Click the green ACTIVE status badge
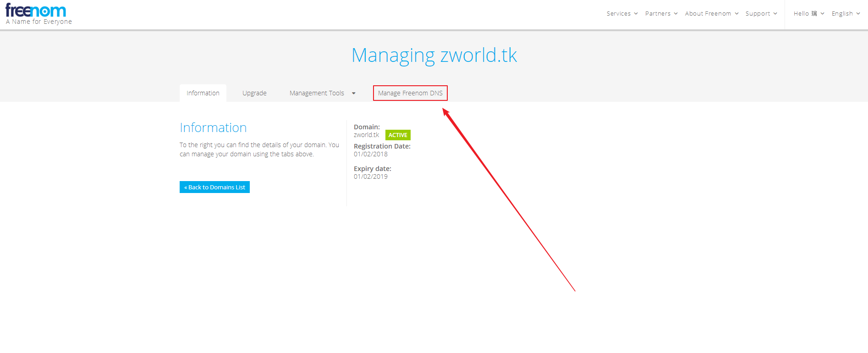Viewport: 868px width, 353px height. (x=398, y=135)
